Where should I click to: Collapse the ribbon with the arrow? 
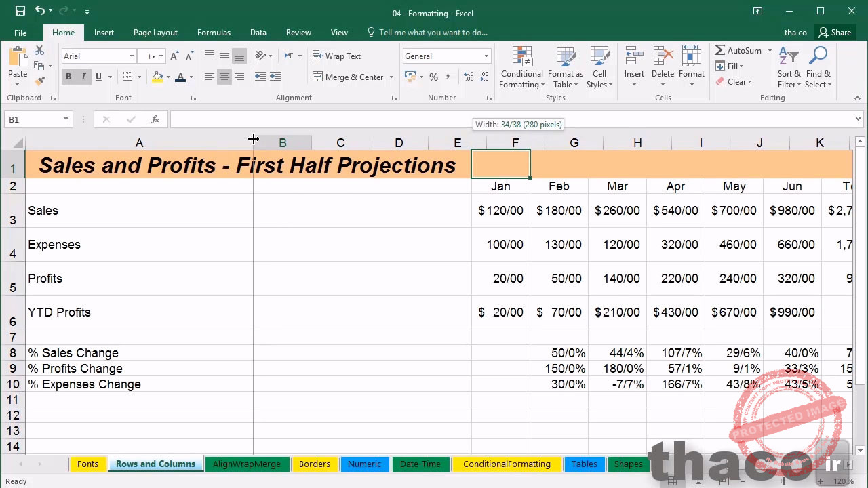pyautogui.click(x=857, y=98)
